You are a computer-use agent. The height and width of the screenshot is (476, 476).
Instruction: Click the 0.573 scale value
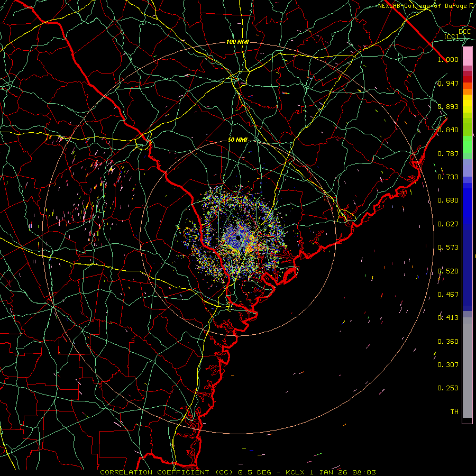pyautogui.click(x=448, y=248)
